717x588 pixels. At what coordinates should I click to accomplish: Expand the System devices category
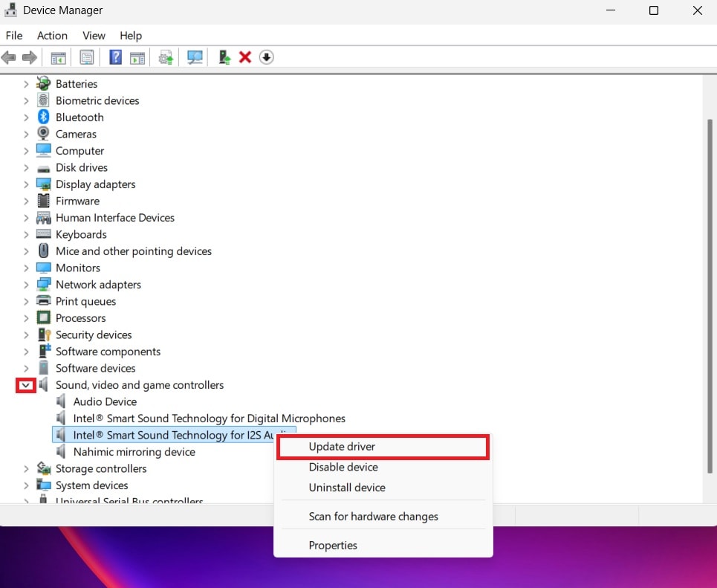pyautogui.click(x=26, y=485)
